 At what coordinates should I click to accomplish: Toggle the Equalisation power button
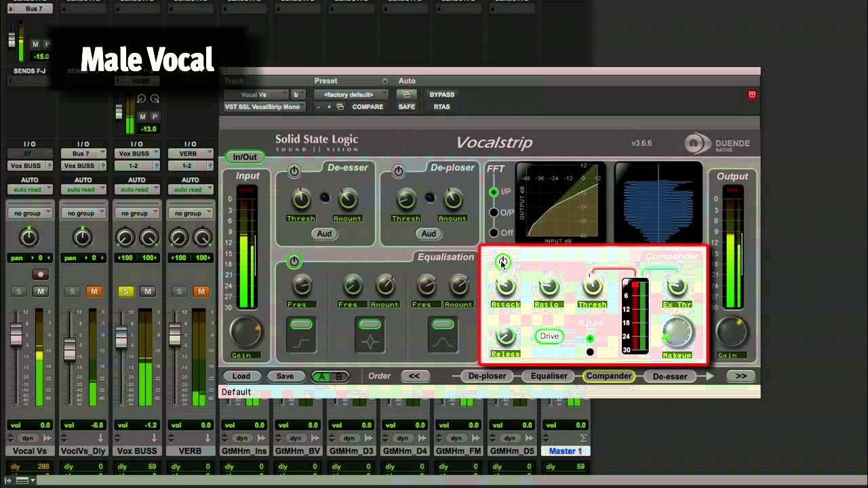294,262
